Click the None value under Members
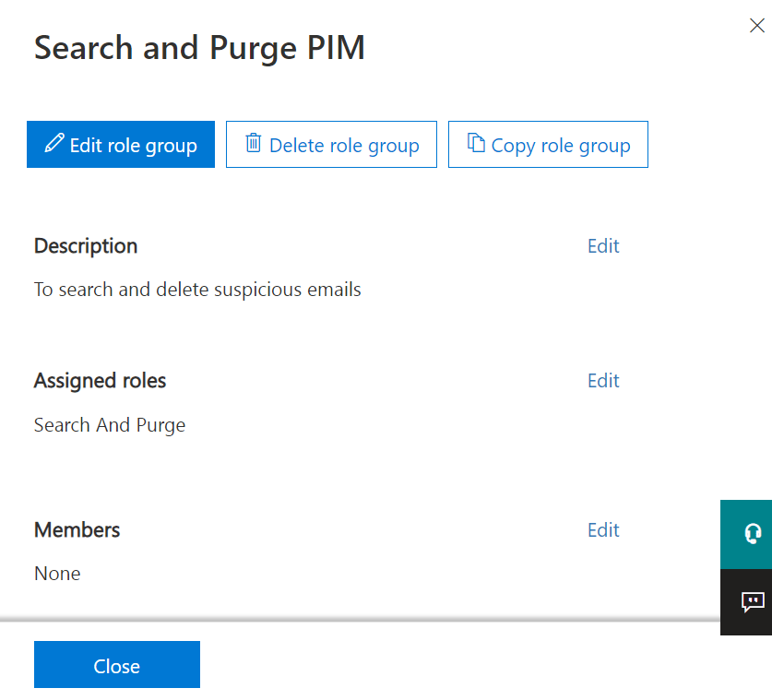 click(57, 574)
